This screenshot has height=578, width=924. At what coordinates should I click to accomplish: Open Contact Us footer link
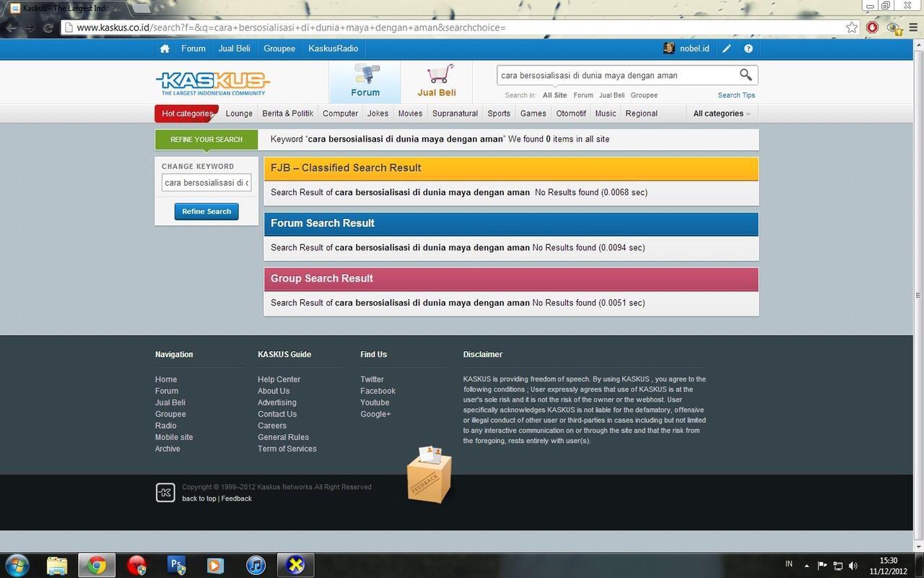click(x=277, y=414)
